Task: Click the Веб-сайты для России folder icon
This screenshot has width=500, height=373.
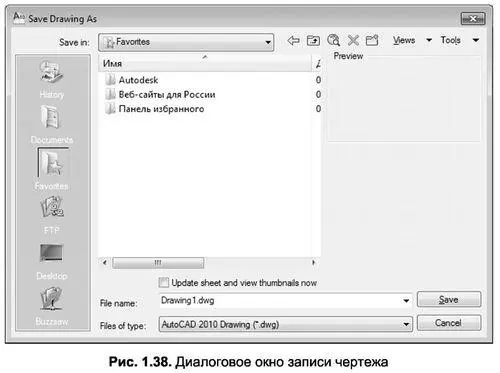Action: pyautogui.click(x=110, y=94)
